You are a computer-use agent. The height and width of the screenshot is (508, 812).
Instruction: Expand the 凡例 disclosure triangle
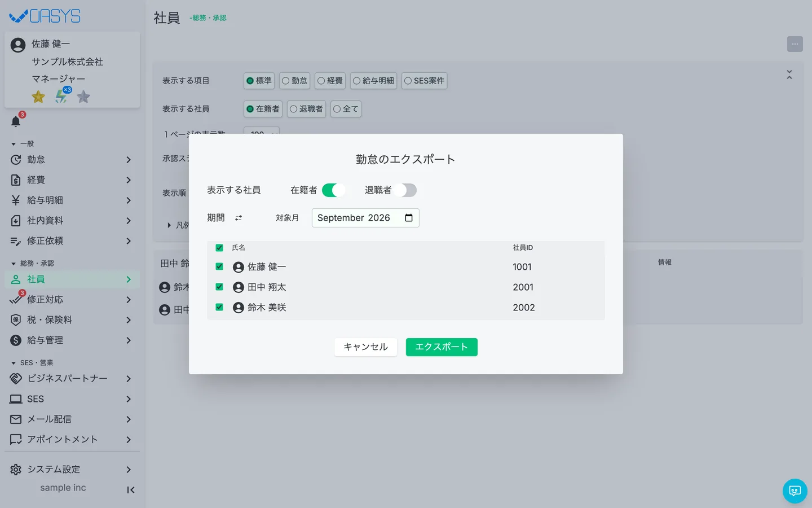pyautogui.click(x=169, y=225)
